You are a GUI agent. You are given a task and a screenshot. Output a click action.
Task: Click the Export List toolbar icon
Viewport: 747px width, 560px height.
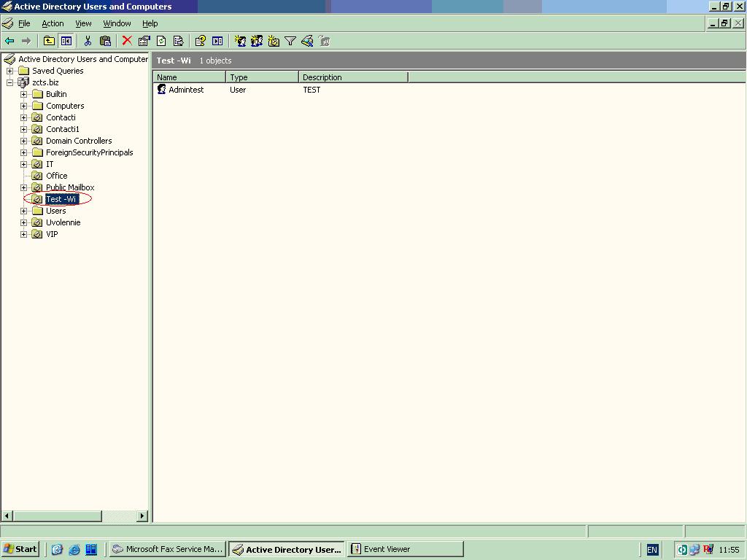point(179,41)
